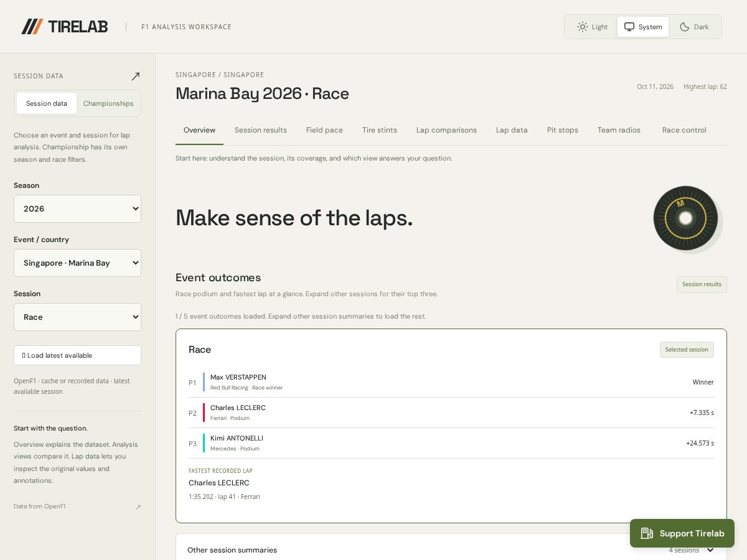The width and height of the screenshot is (747, 560).
Task: Open the Field pace tab
Action: 324,130
